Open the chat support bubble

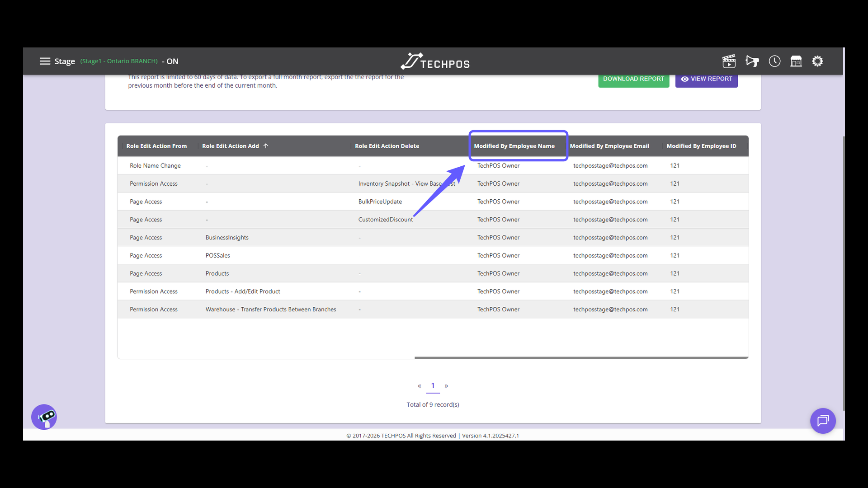point(823,421)
